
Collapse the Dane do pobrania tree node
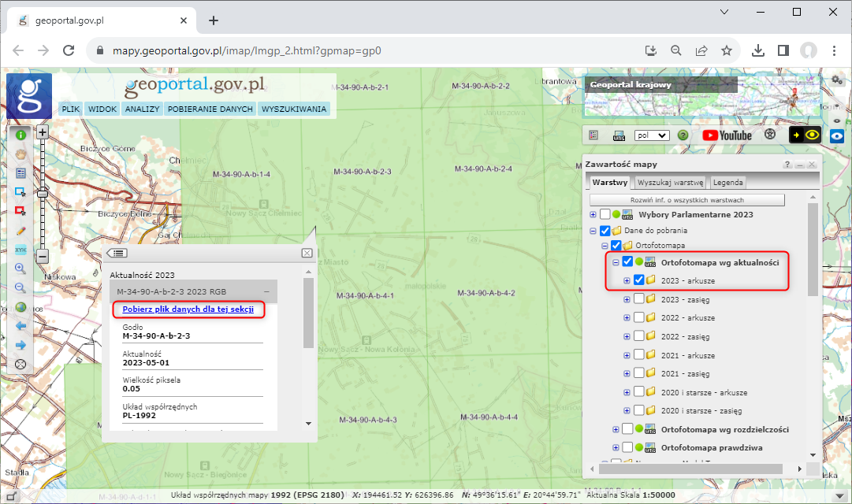[x=593, y=231]
